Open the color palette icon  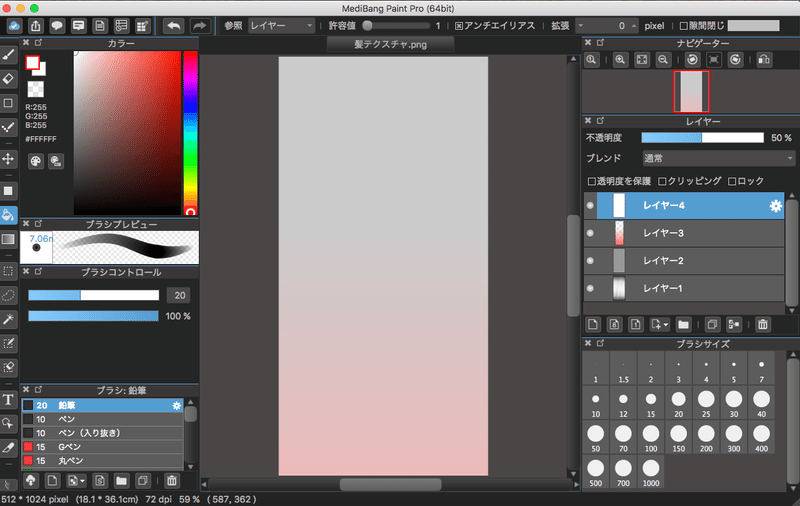click(36, 161)
